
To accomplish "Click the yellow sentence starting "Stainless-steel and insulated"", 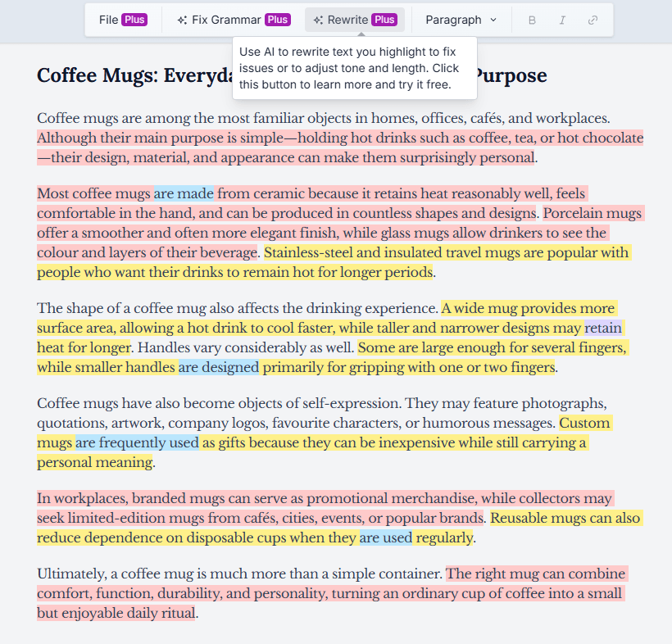I will (334, 262).
